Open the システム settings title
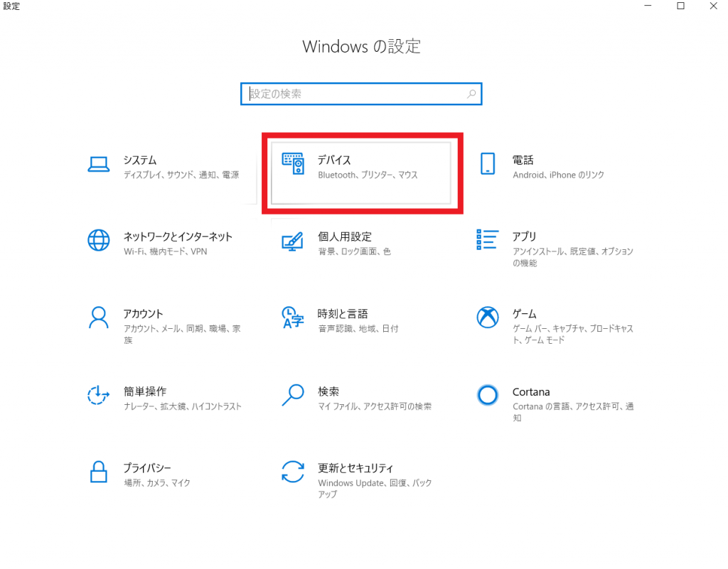This screenshot has width=728, height=569. click(x=140, y=160)
